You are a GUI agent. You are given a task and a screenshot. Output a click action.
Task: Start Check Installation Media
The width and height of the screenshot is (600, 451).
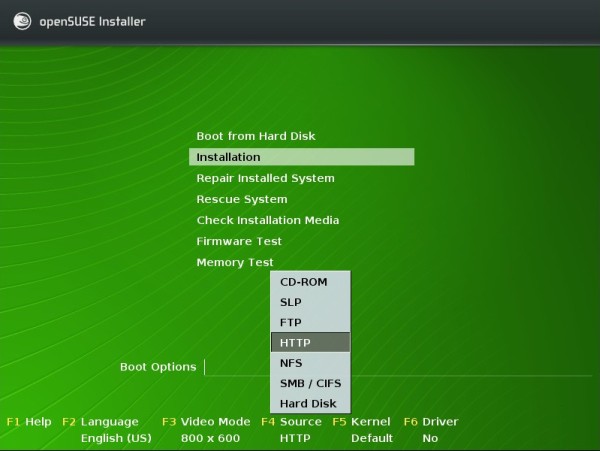click(x=268, y=220)
